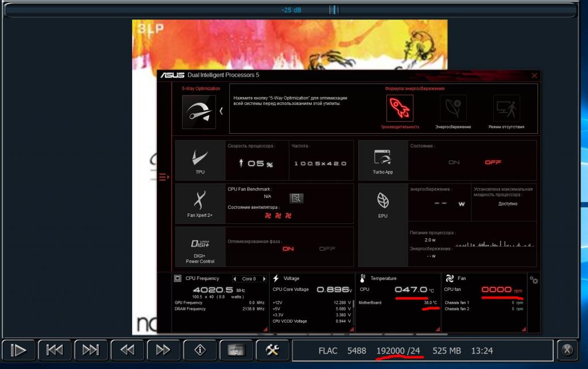Image resolution: width=588 pixels, height=369 pixels.
Task: Click the fan status red icons
Action: pos(278,216)
